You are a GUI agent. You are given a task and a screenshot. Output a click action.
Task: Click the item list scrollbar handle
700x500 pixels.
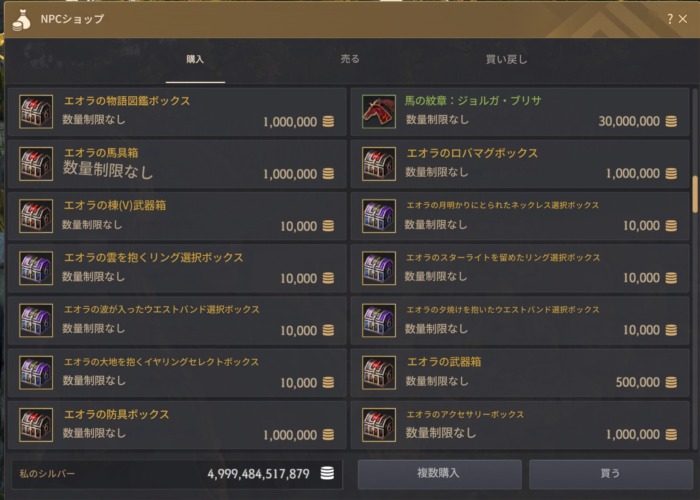tap(695, 194)
